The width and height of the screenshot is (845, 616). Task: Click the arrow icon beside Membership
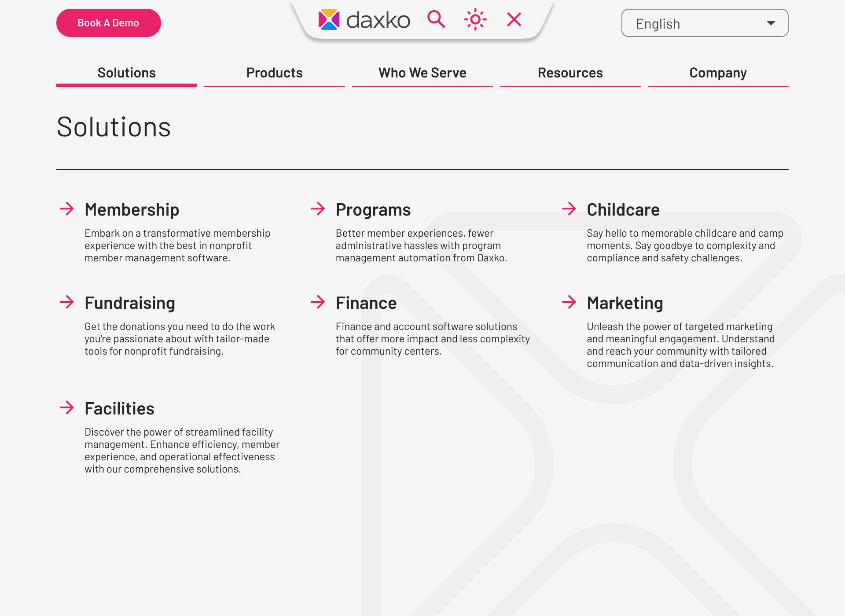point(67,209)
